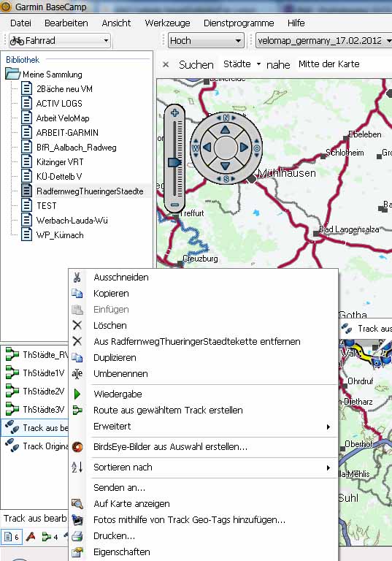The width and height of the screenshot is (392, 561).
Task: Open the Ansicht menu
Action: coord(116,23)
